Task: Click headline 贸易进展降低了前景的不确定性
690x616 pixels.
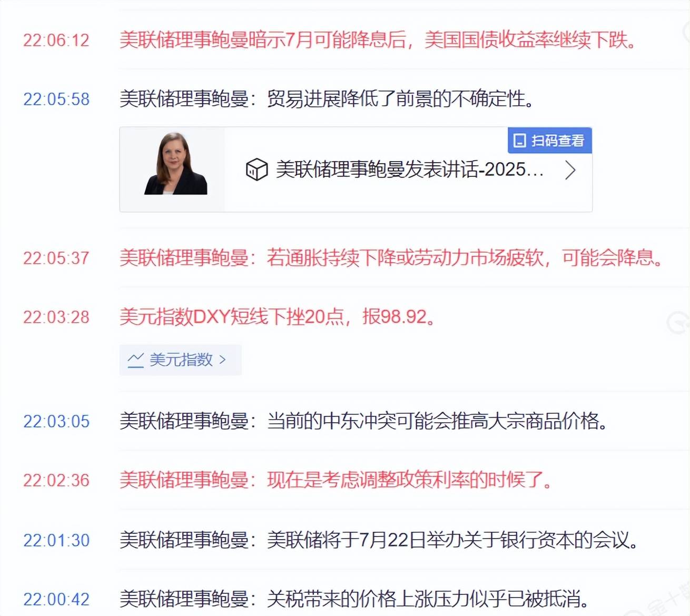Action: pos(327,99)
